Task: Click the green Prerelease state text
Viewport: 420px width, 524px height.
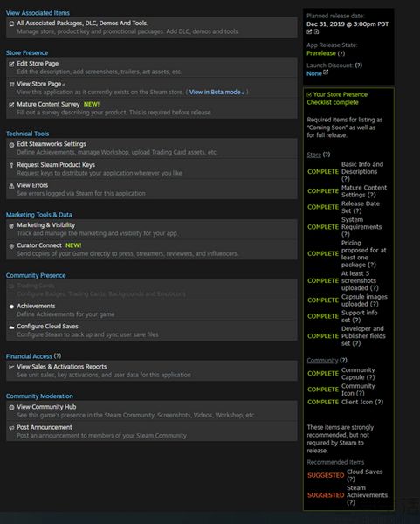Action: [x=321, y=53]
